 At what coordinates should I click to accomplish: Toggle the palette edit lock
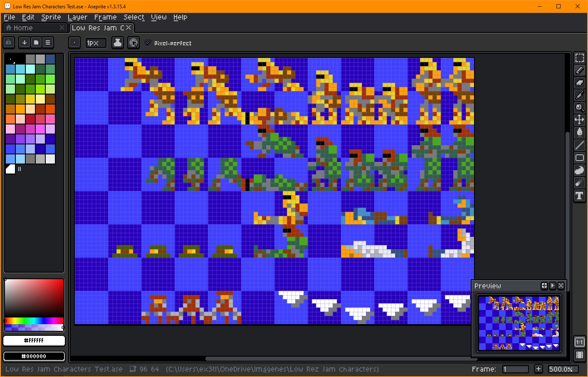point(9,42)
